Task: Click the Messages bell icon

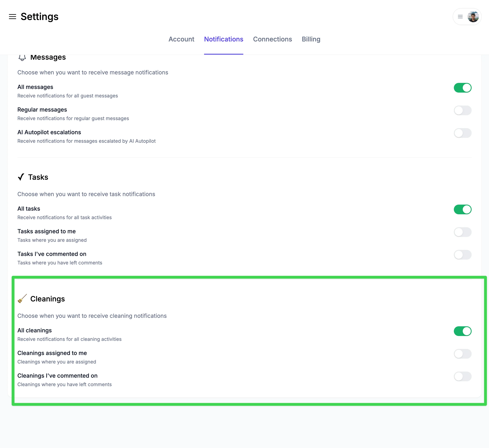Action: [x=22, y=58]
